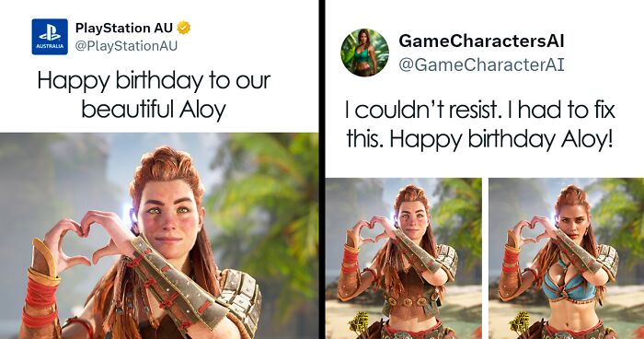Click the gold verified badge
Viewport: 644px width, 339px height.
coord(184,28)
